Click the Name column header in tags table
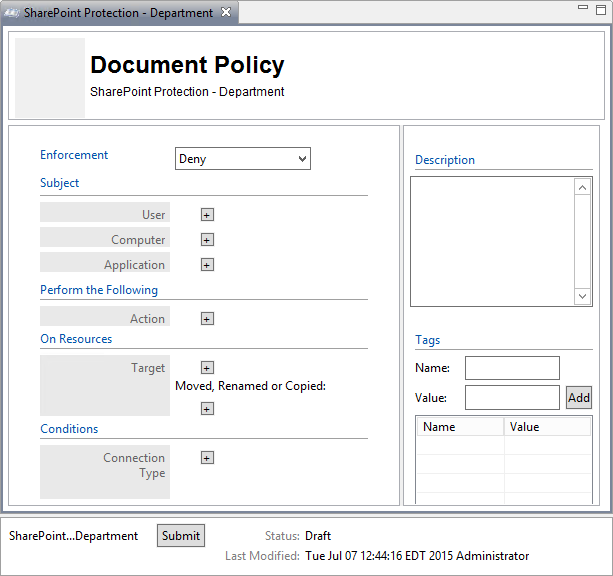 (460, 427)
